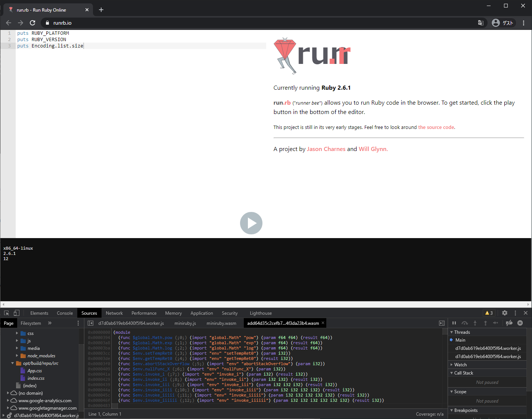
Task: Switch to the Console tab
Action: [65, 313]
